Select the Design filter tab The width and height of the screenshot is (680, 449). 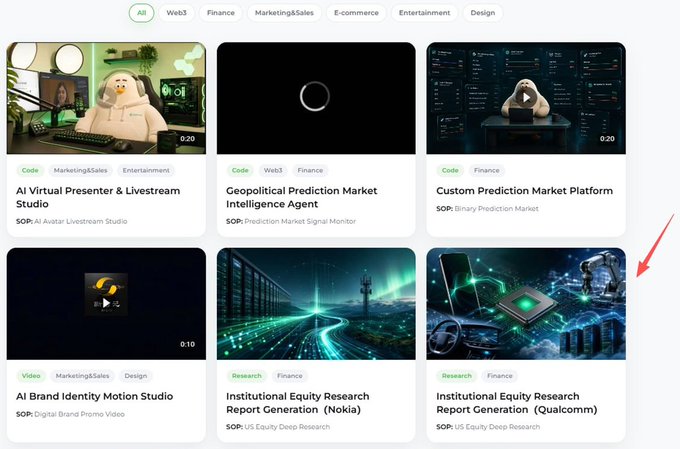483,13
